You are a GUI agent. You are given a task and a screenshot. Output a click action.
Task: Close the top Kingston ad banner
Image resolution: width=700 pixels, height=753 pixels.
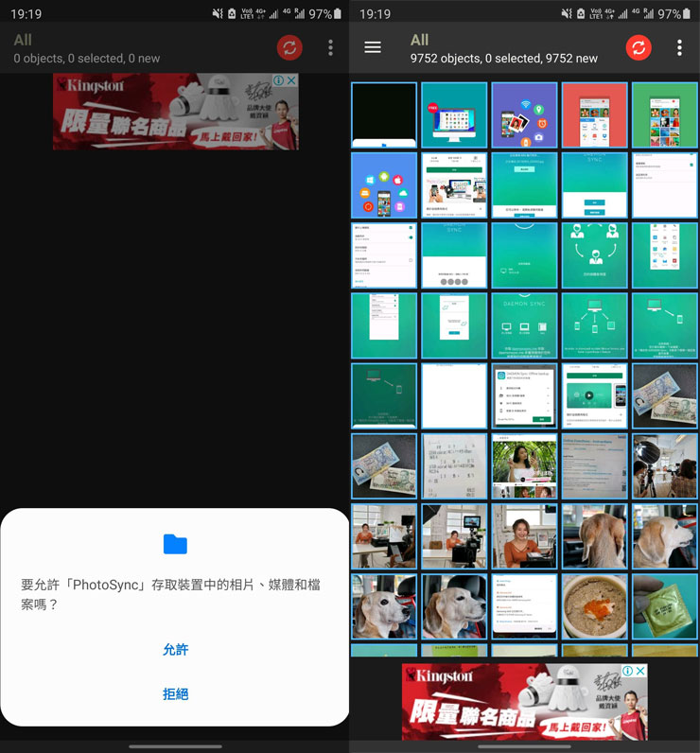[x=292, y=80]
